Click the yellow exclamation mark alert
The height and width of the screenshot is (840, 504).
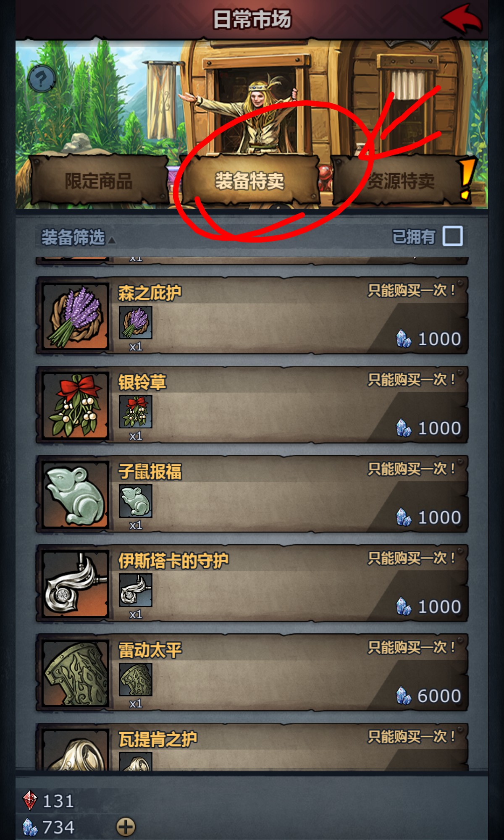(x=467, y=178)
